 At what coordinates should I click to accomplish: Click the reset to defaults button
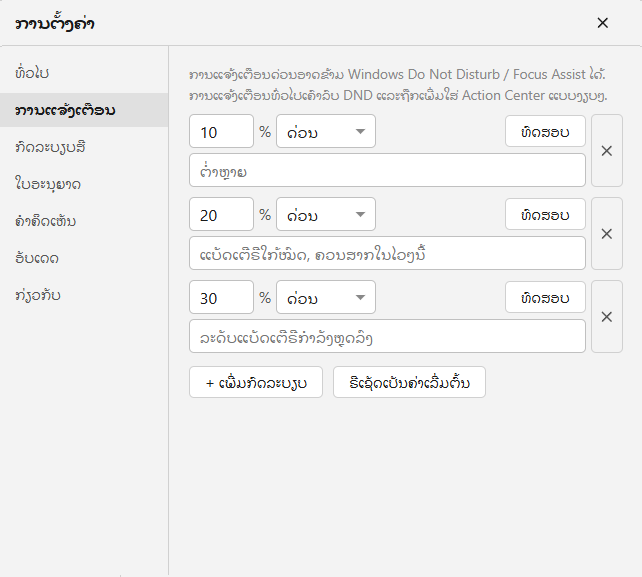click(409, 382)
